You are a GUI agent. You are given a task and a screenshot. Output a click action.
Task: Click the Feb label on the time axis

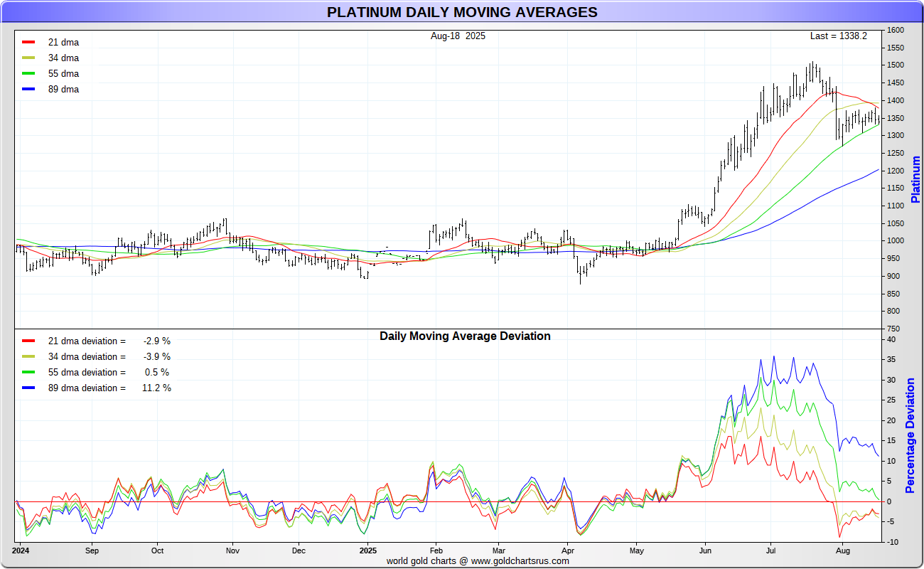coord(436,551)
